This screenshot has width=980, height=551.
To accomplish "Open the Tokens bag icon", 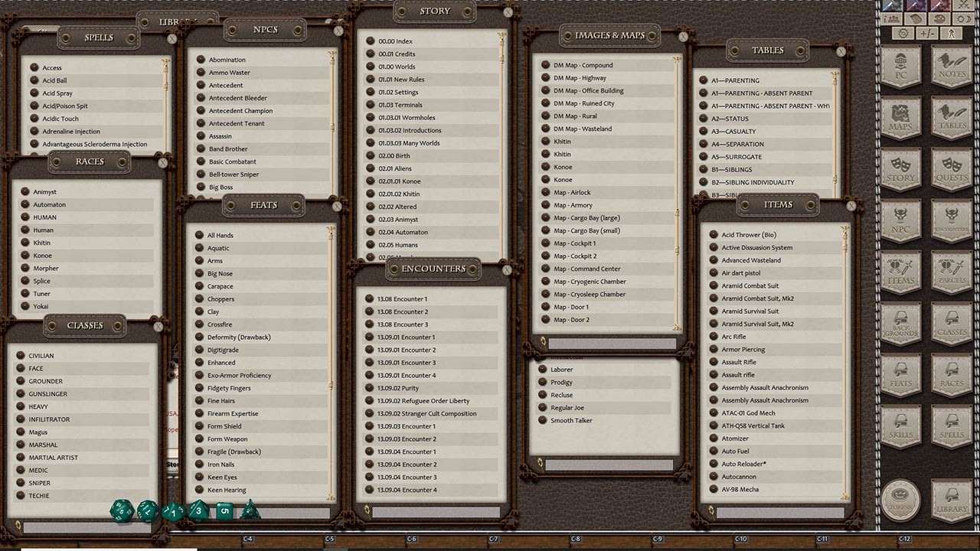I will tap(901, 497).
